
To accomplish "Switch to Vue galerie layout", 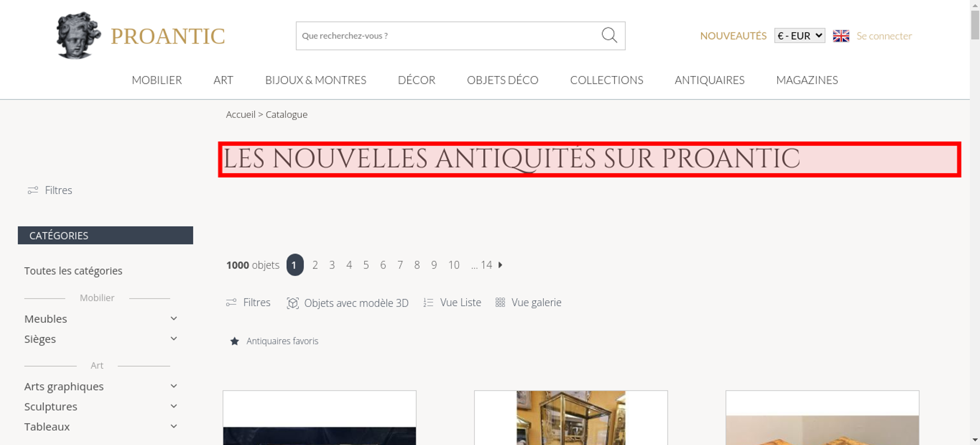I will point(528,303).
